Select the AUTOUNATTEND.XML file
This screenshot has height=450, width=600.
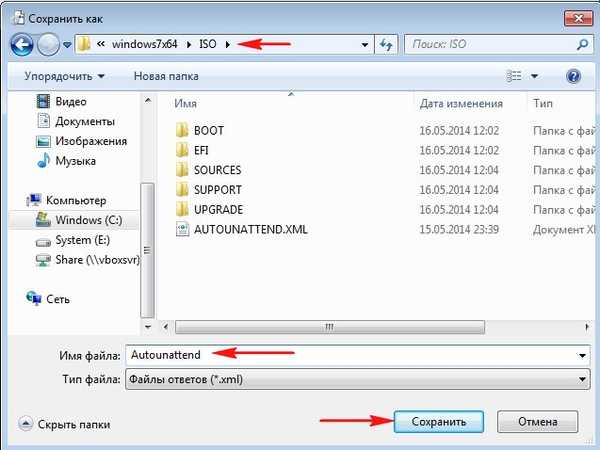point(251,229)
